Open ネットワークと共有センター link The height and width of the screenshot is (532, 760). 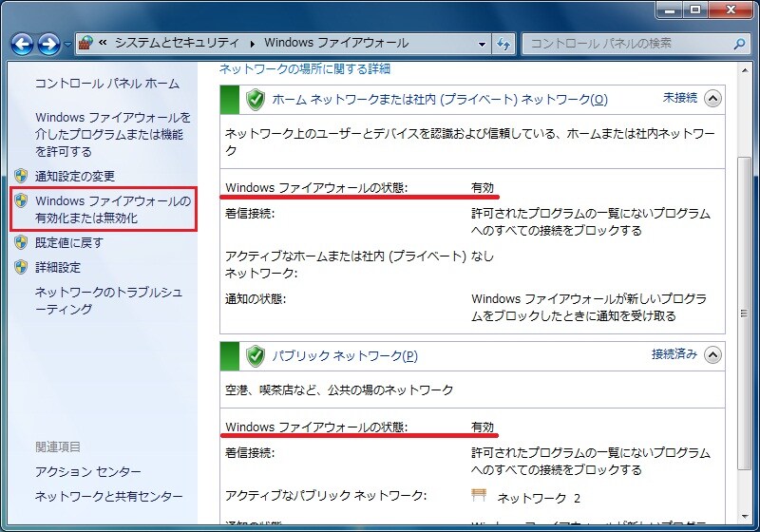coord(108,496)
